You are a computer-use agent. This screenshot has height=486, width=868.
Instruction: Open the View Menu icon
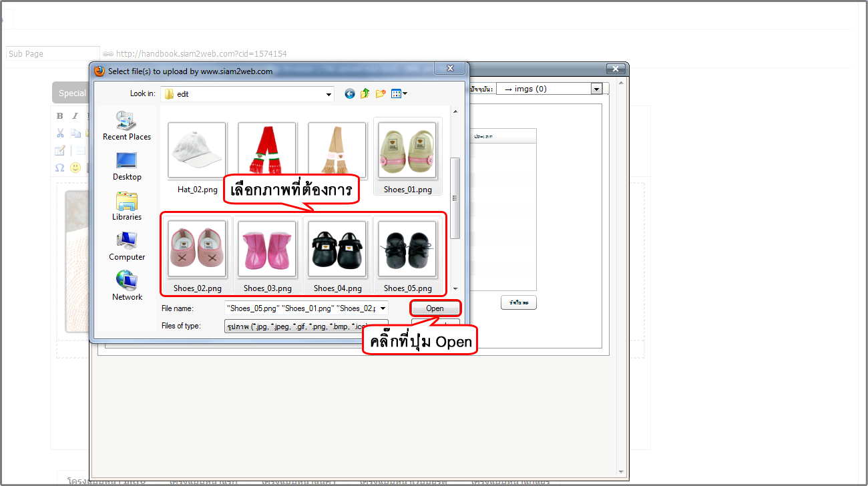pyautogui.click(x=399, y=94)
